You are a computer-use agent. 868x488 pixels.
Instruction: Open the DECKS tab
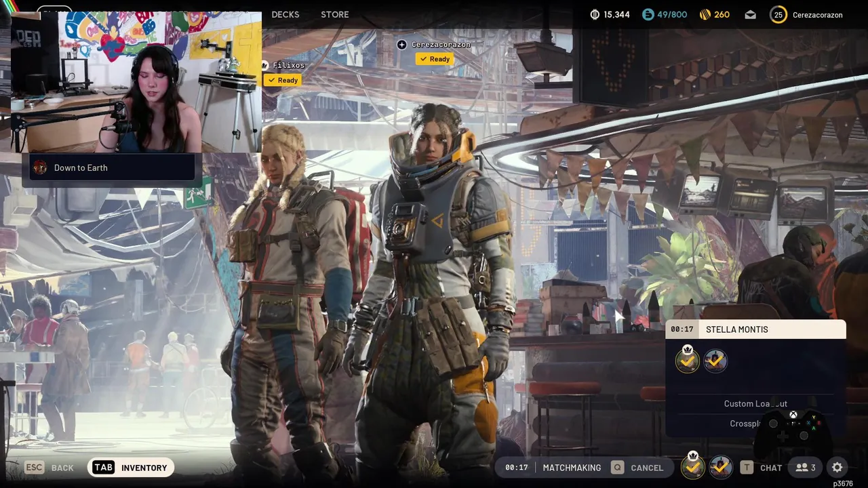(285, 14)
